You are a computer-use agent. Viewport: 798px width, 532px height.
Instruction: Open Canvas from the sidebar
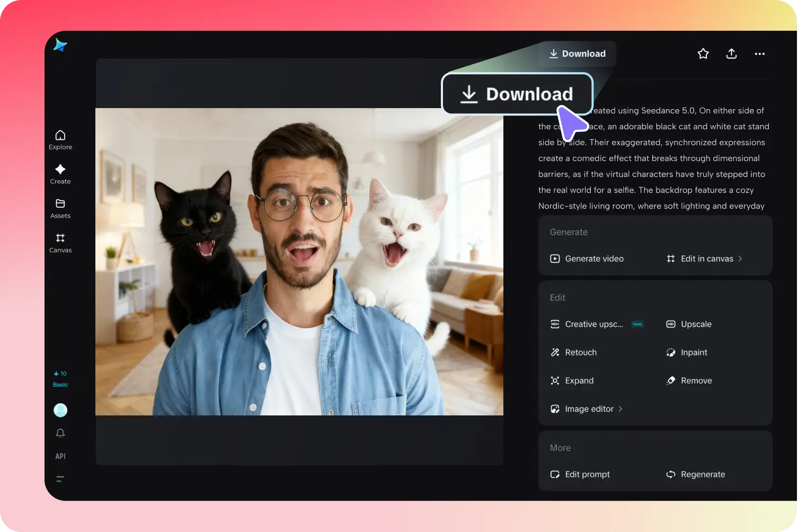pyautogui.click(x=60, y=243)
